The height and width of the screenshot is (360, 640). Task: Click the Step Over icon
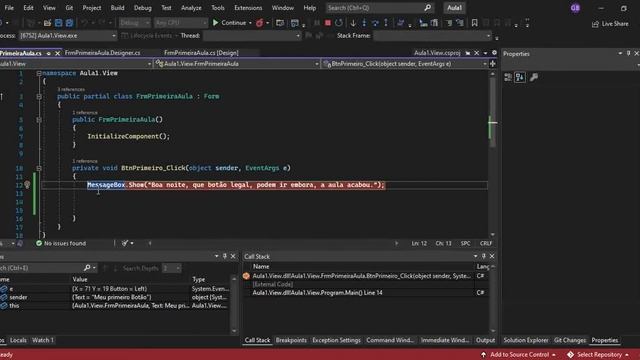[x=375, y=23]
